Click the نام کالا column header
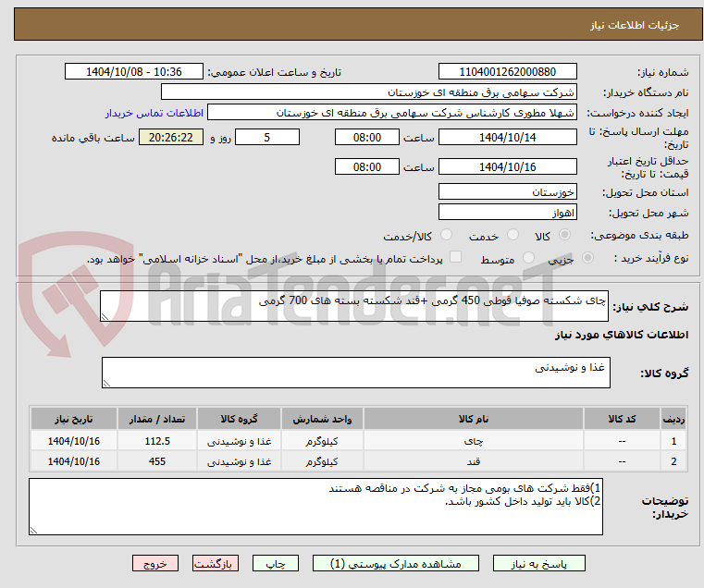This screenshot has height=588, width=704. 474,419
